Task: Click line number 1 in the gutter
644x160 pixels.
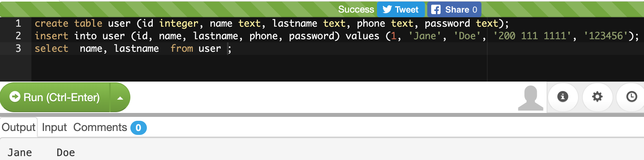Action: point(18,24)
